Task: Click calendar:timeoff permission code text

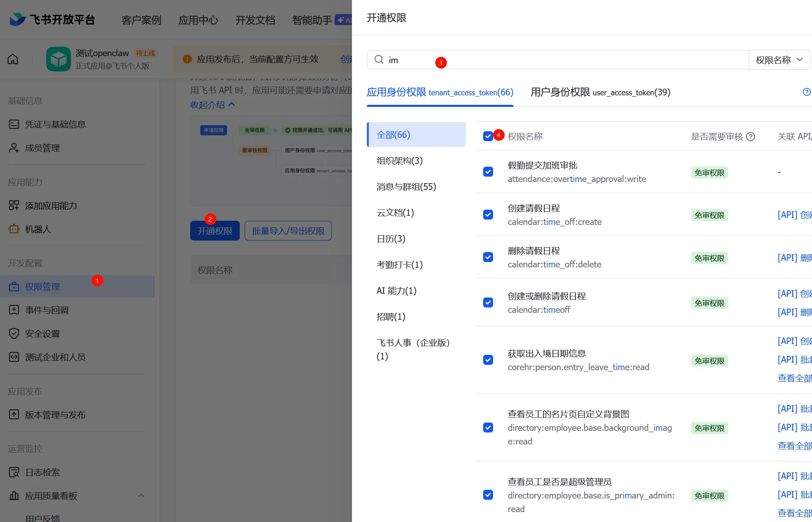Action: (539, 309)
